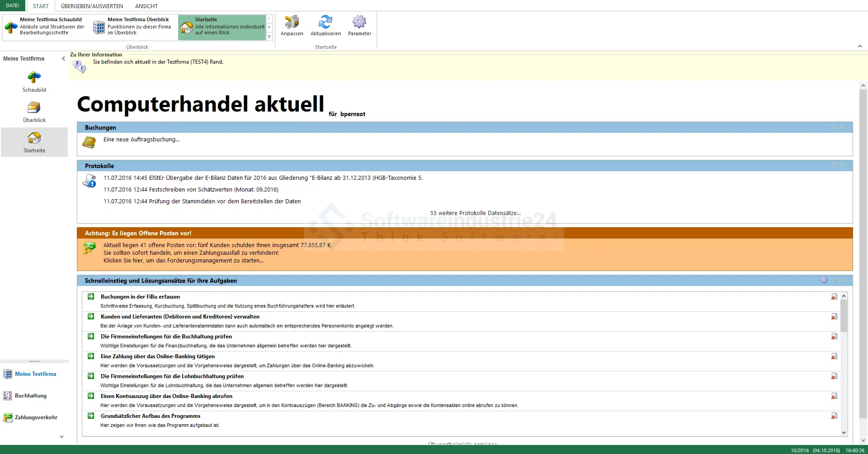Open the DATEI menu

coord(13,6)
